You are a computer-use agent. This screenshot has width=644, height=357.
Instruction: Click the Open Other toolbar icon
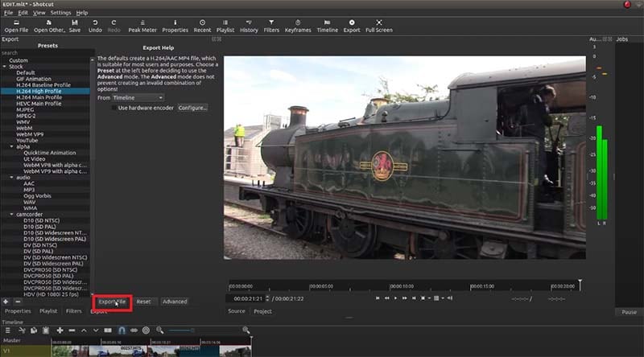tap(49, 26)
